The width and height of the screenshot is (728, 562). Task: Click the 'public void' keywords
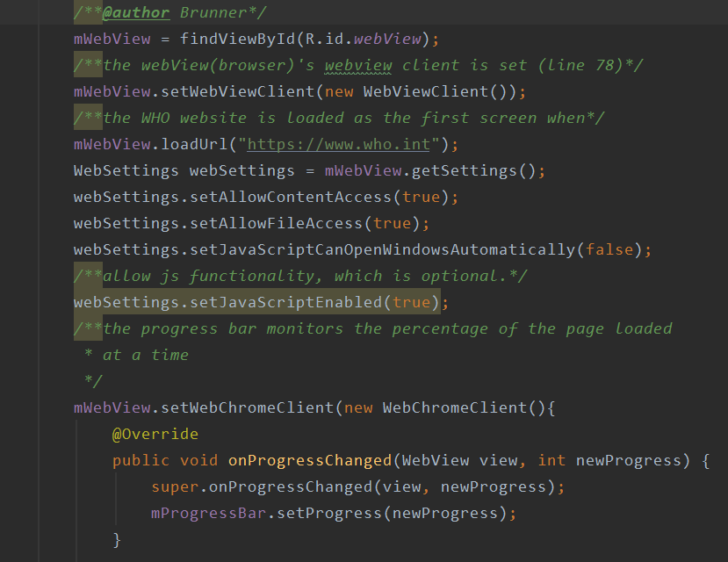click(x=165, y=461)
